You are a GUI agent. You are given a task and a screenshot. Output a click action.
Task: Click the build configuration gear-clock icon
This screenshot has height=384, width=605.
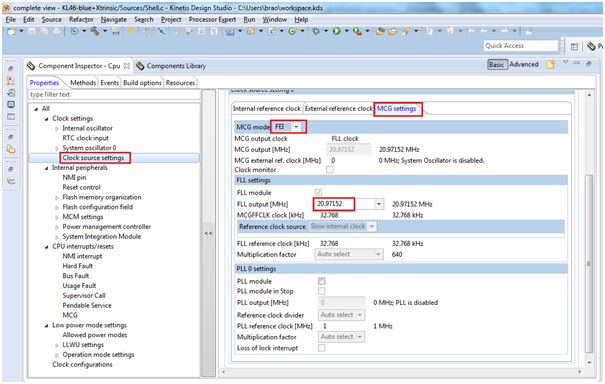click(x=74, y=31)
